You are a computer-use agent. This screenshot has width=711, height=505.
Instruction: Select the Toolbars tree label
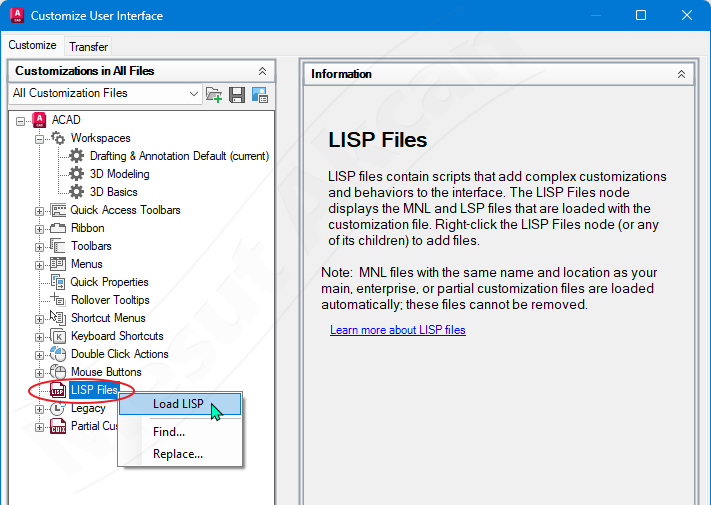[x=91, y=246]
